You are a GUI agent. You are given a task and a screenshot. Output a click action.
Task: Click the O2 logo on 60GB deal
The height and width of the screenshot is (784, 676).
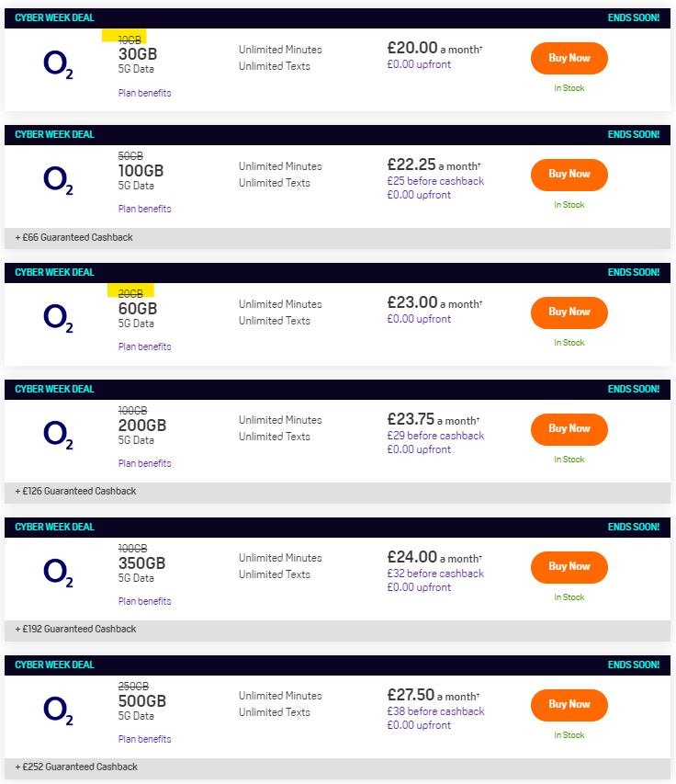[58, 319]
